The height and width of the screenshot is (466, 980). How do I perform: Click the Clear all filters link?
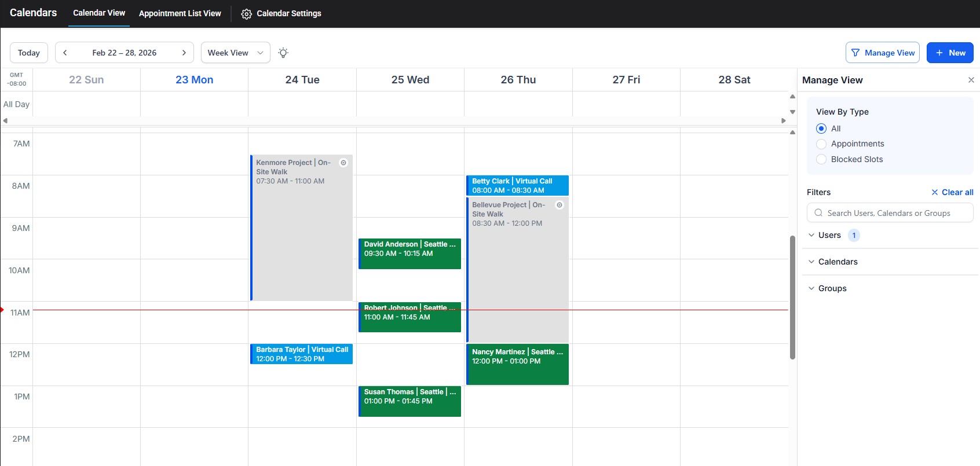tap(952, 192)
